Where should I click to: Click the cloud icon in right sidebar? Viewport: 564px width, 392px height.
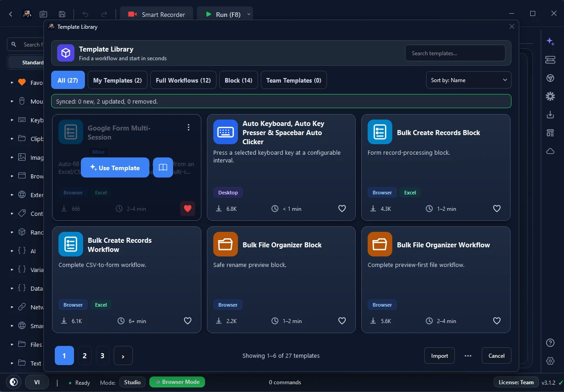[x=550, y=151]
